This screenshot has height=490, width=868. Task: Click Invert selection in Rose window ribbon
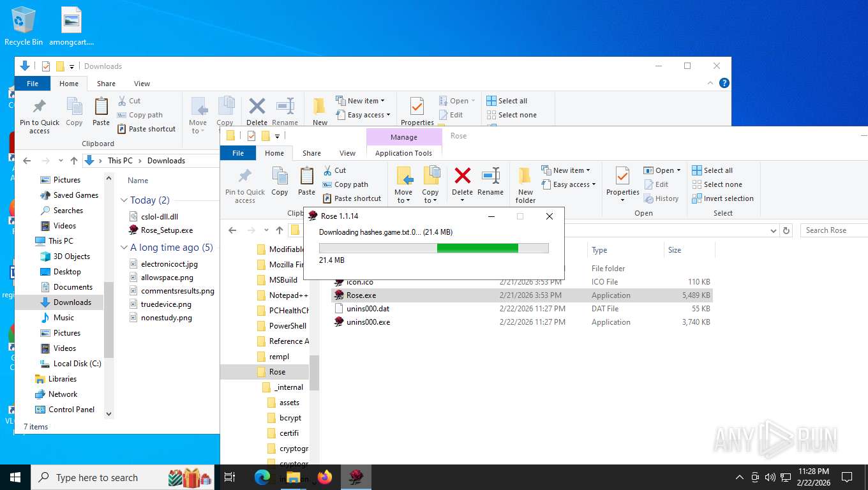(x=723, y=198)
